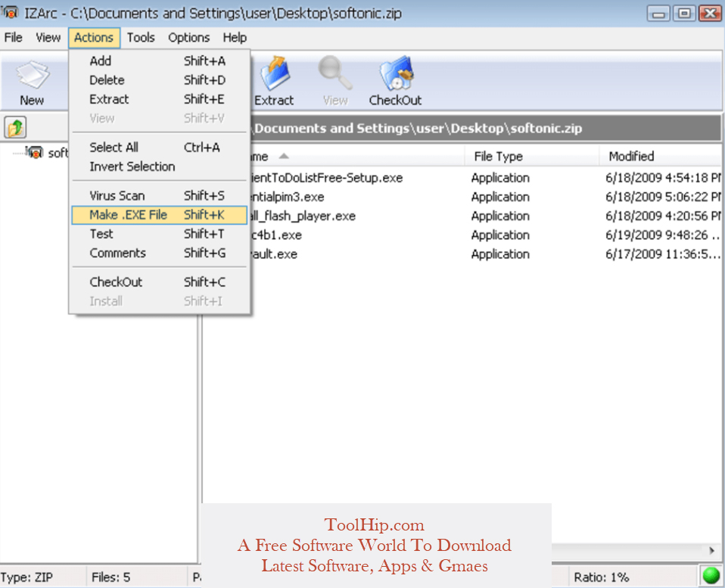This screenshot has height=588, width=725.
Task: Click the Name column sort arrow
Action: [284, 156]
